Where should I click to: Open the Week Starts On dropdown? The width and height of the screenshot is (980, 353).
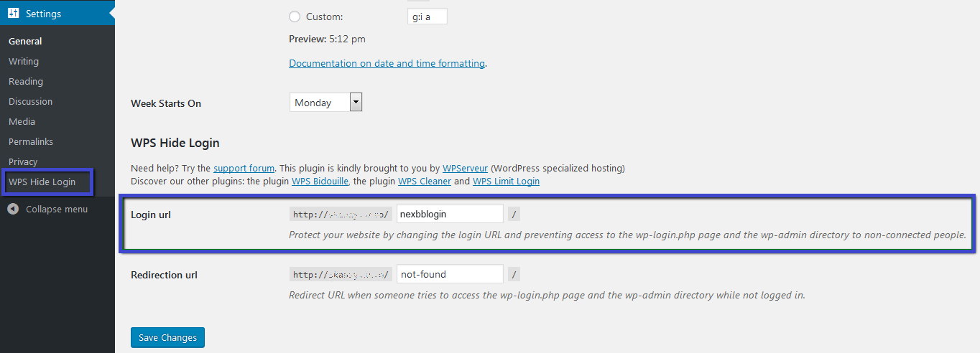[326, 103]
